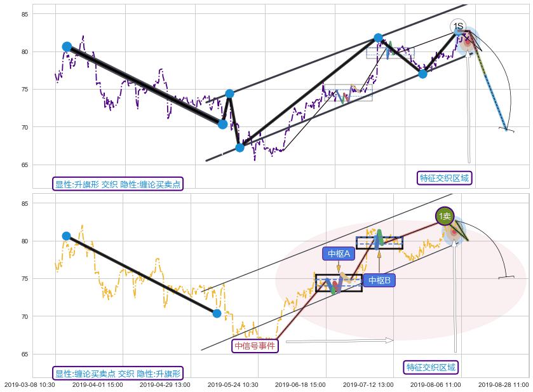Screen dimensions: 533x392
Task: Click upper chart blue dot at the 82 peak
Action: [x=378, y=38]
